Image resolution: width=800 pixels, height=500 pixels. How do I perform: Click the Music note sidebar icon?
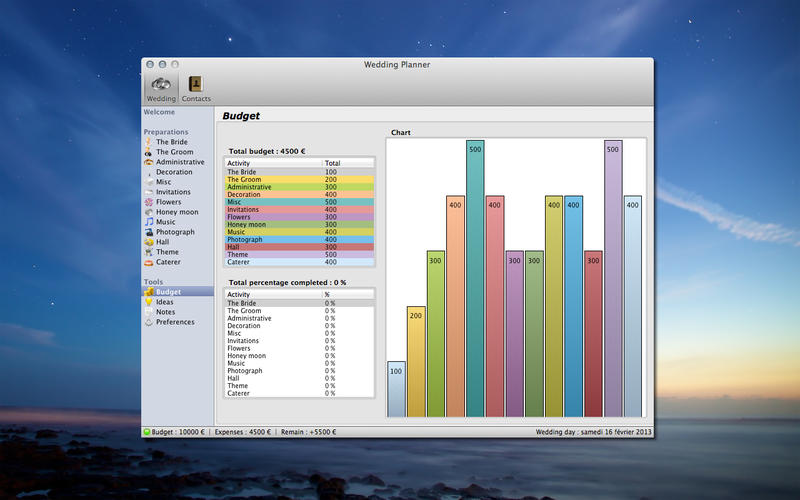point(148,222)
